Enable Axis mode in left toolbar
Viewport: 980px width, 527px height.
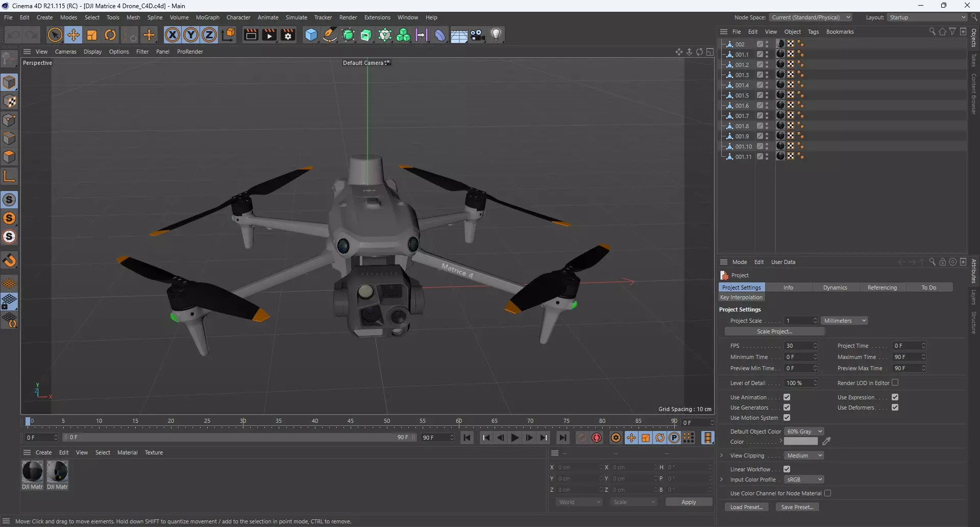(9, 177)
